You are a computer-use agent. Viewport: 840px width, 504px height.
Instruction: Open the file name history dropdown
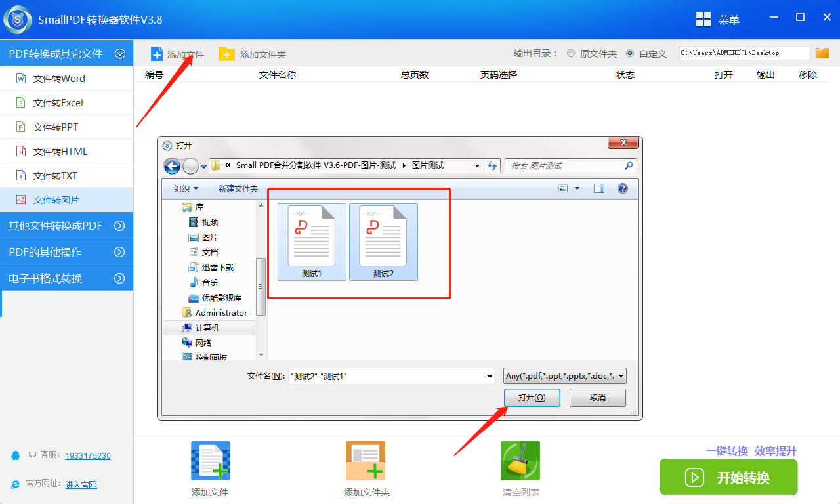pos(490,377)
